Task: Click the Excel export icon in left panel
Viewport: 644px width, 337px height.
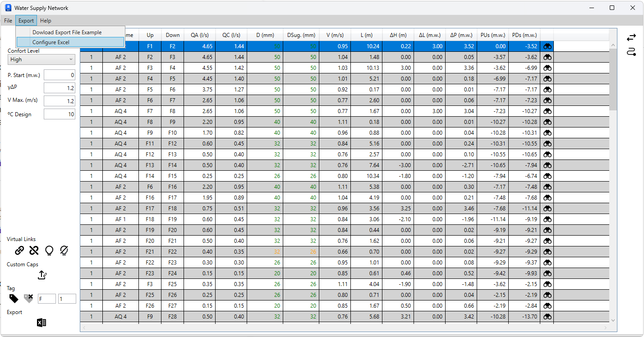Action: coord(41,323)
